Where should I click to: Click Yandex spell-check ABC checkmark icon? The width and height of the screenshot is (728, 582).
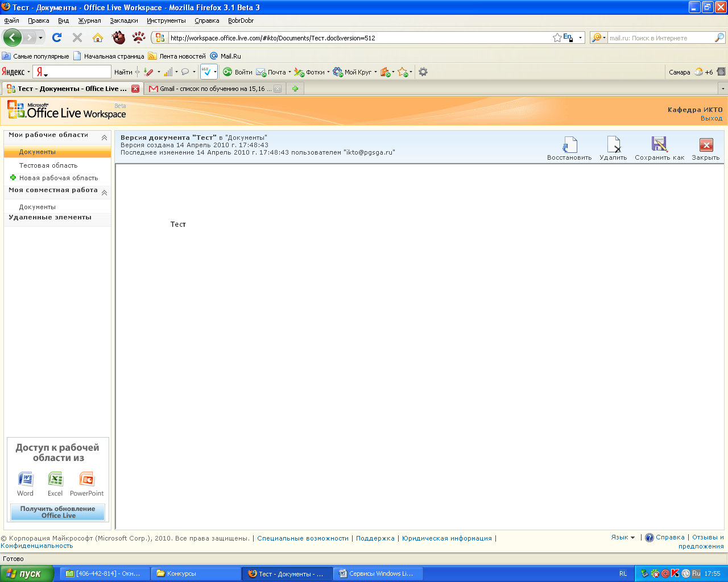click(x=206, y=72)
